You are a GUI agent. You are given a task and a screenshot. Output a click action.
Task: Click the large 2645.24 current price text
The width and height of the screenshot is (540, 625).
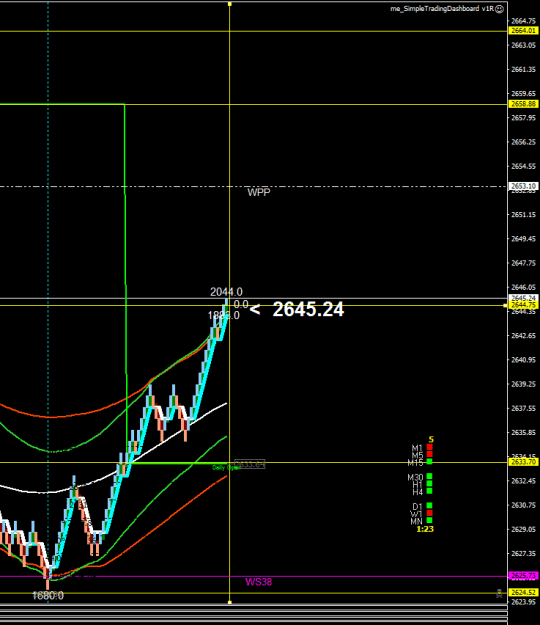pos(308,310)
